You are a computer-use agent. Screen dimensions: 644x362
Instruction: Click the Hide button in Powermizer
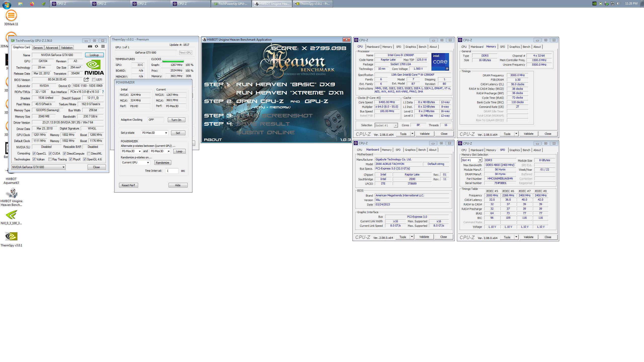pyautogui.click(x=178, y=185)
